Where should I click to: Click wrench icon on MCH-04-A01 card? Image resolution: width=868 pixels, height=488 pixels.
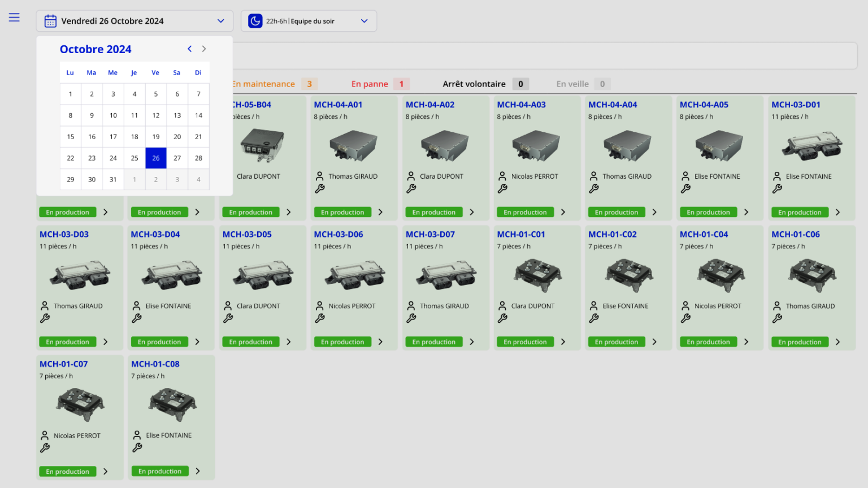pyautogui.click(x=320, y=189)
